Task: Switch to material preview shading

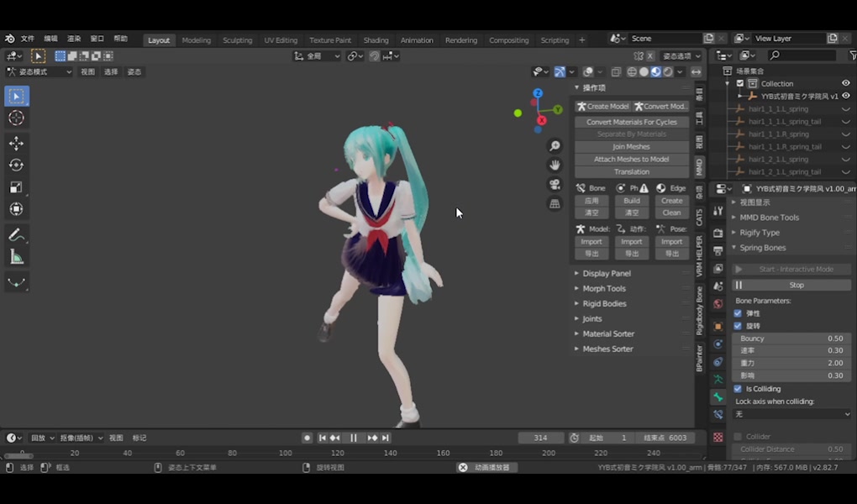Action: click(656, 72)
